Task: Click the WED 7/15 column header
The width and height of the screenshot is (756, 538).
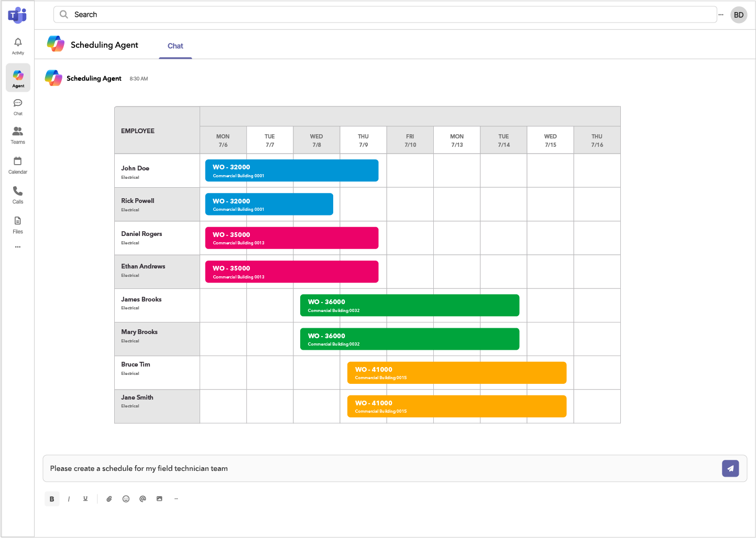Action: coord(550,141)
